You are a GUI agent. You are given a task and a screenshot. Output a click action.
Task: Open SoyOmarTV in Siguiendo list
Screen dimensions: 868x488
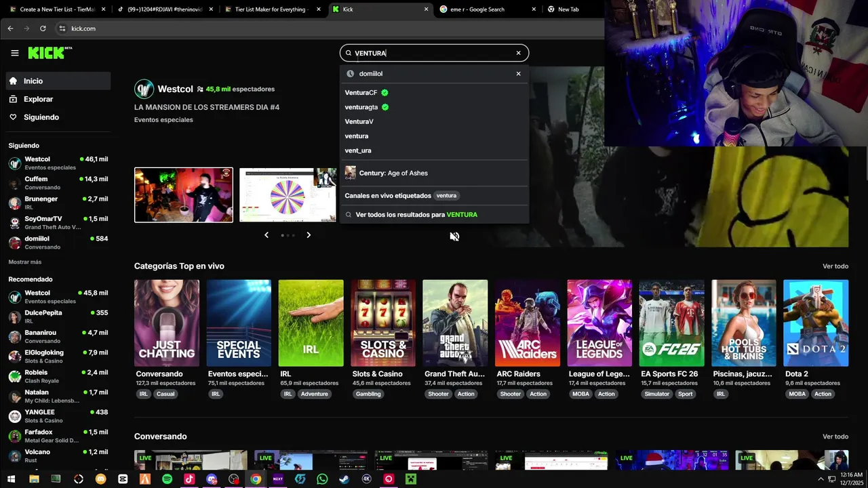(58, 223)
